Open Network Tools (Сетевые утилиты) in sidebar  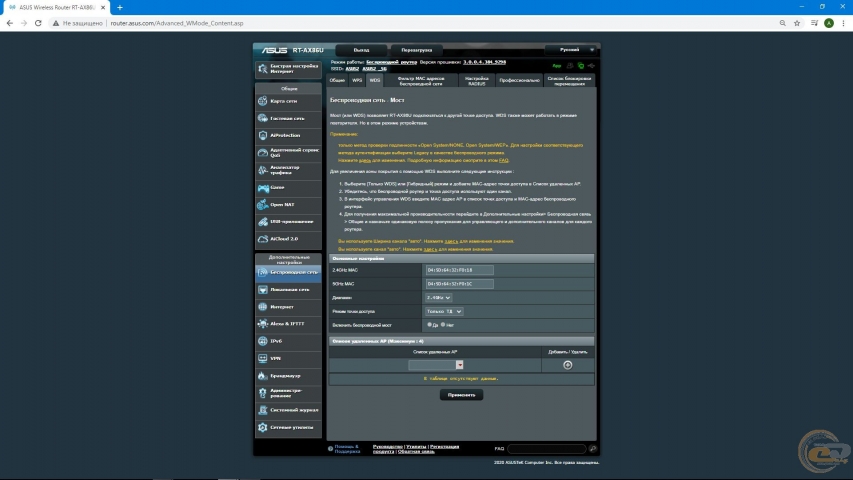[288, 428]
